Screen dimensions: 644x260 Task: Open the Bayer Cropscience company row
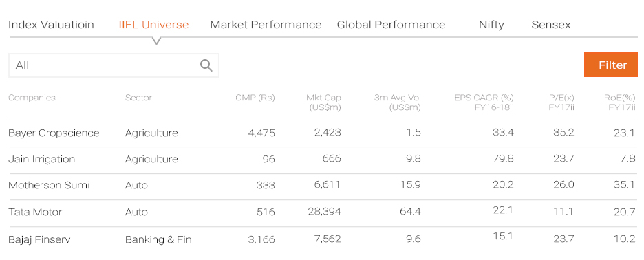pos(323,133)
